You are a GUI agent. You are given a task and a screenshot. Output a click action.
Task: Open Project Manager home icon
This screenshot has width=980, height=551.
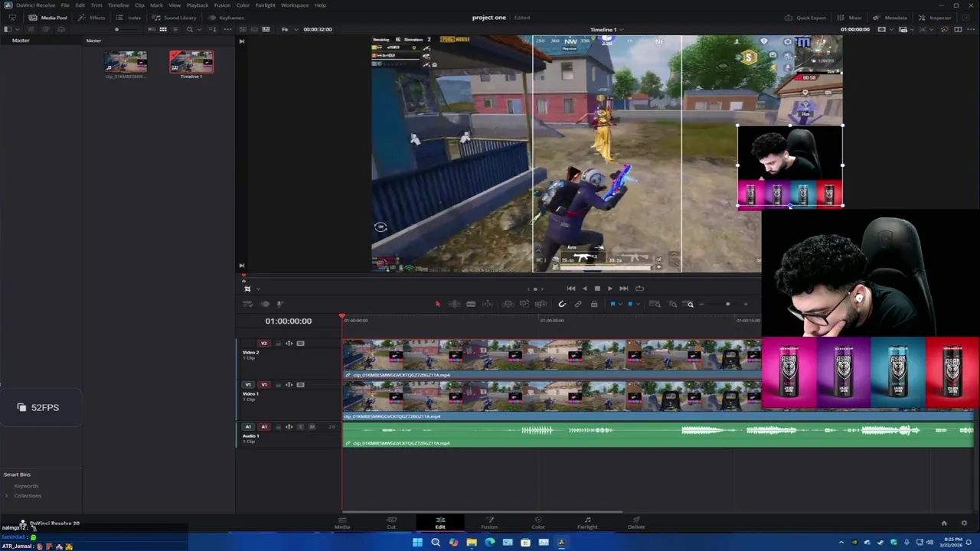(943, 523)
